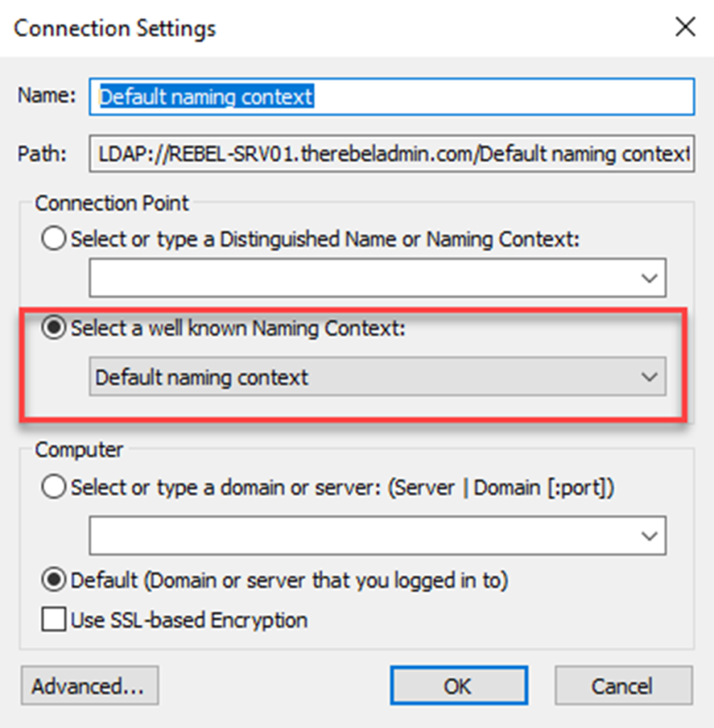Image resolution: width=714 pixels, height=728 pixels.
Task: Click the empty domain or server input box
Action: pos(355,535)
